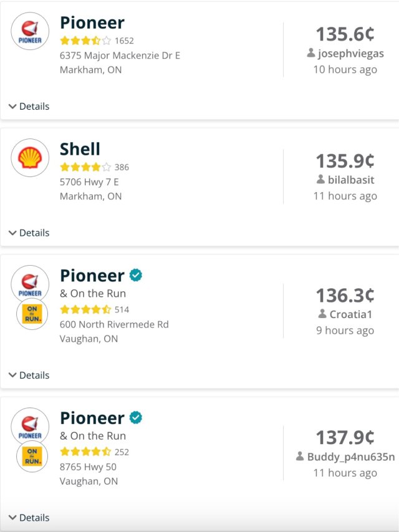Click the 137.9¢ price for Hwy 50 Pioneer
Image resolution: width=399 pixels, height=532 pixels.
tap(345, 437)
